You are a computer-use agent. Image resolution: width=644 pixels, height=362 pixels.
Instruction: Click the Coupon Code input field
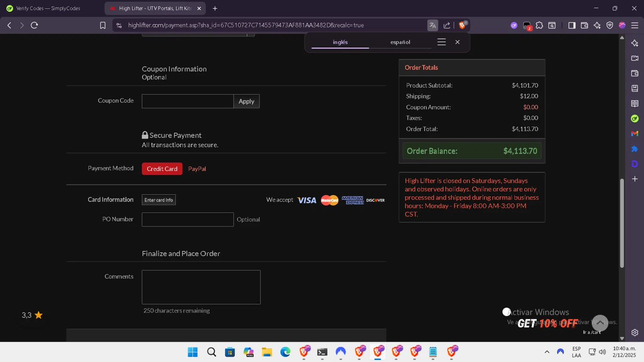188,101
